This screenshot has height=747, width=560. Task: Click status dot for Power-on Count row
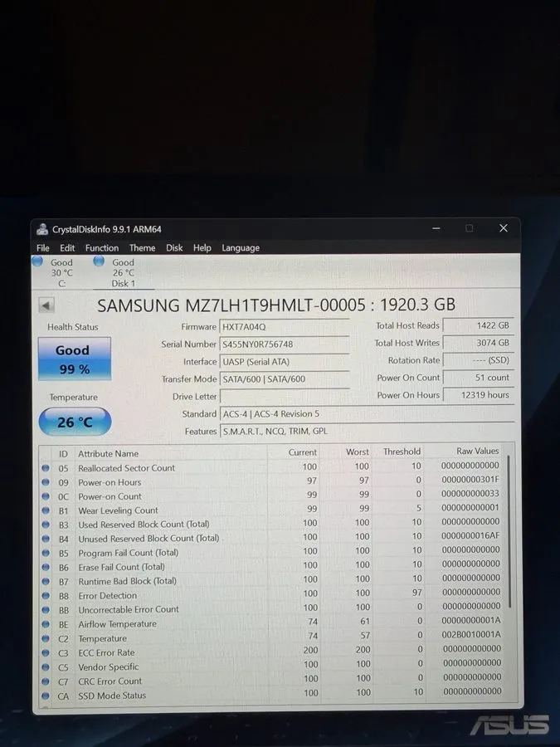46,496
